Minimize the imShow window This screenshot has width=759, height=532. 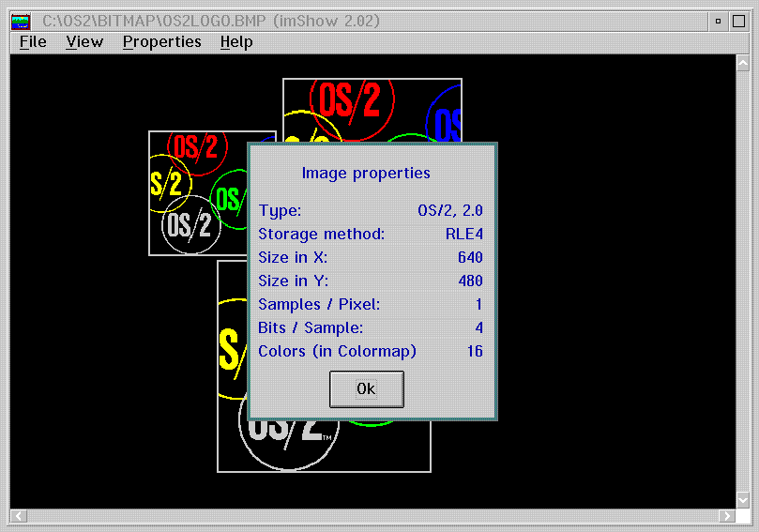click(x=719, y=22)
